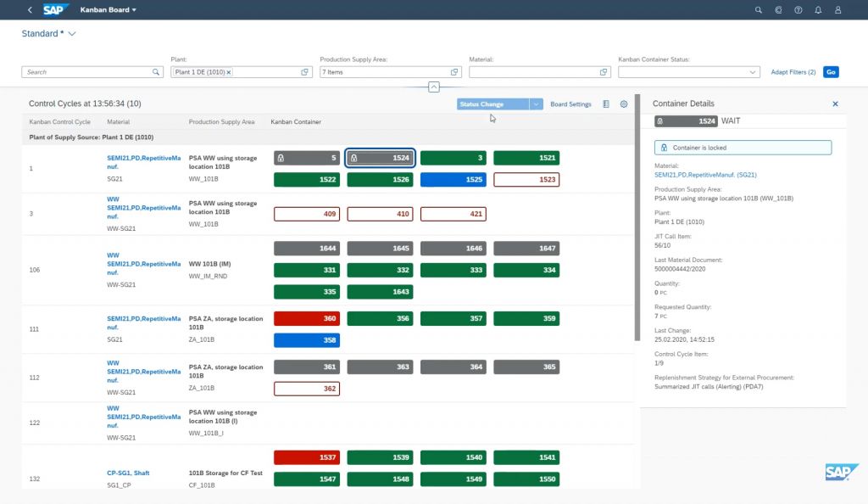Close the Container Details panel
The image size is (868, 504).
pos(835,104)
